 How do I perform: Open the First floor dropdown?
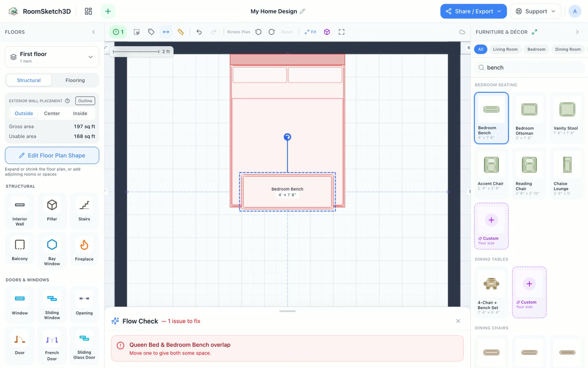coord(52,57)
